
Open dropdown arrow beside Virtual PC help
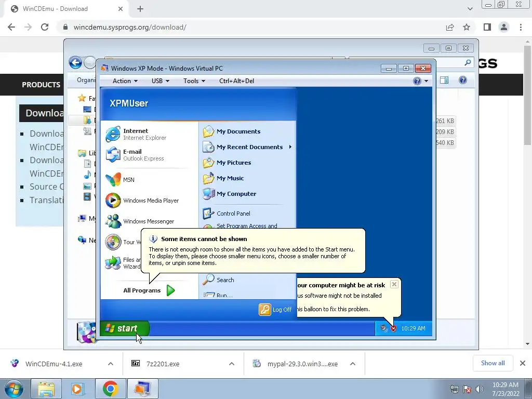coord(426,81)
